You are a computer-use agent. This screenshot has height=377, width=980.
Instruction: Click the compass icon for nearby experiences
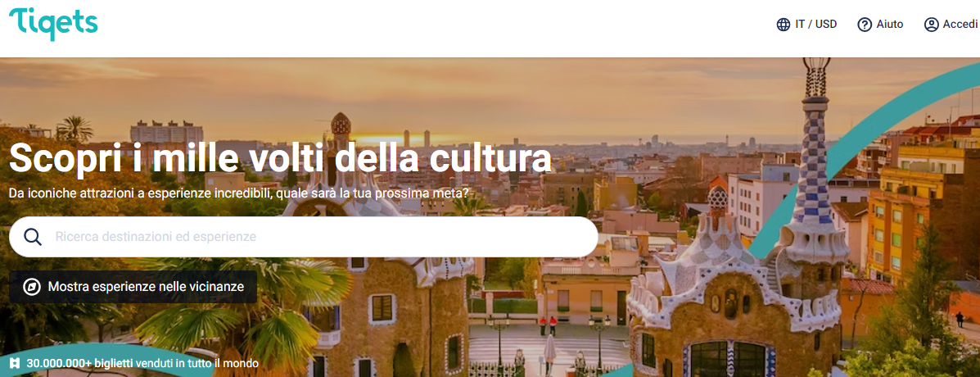[x=31, y=287]
